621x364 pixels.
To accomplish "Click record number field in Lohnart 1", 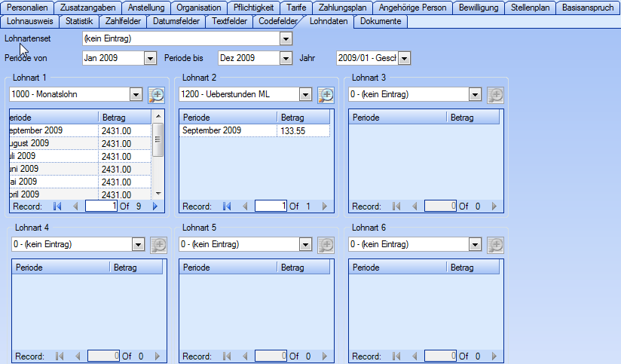I will coord(102,206).
